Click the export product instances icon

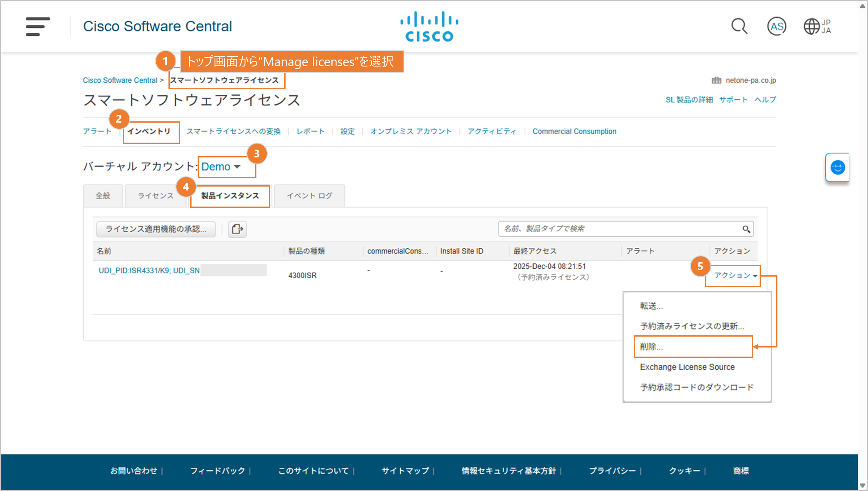pos(237,229)
